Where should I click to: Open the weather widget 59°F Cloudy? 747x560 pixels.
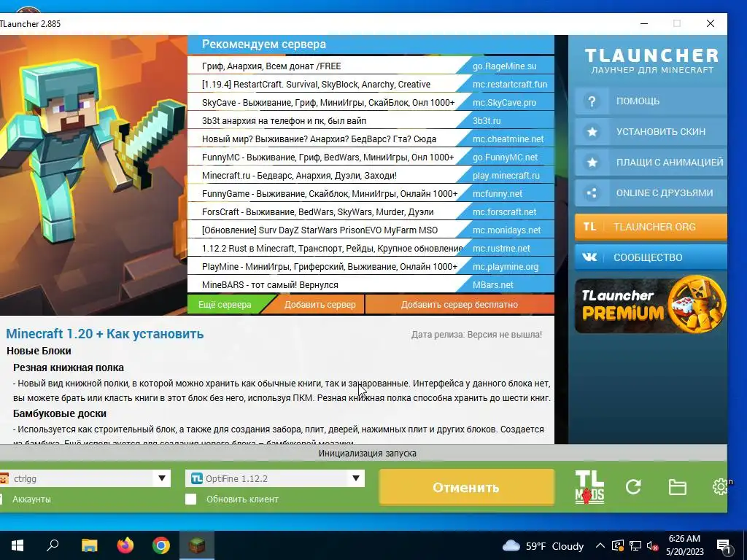point(543,545)
